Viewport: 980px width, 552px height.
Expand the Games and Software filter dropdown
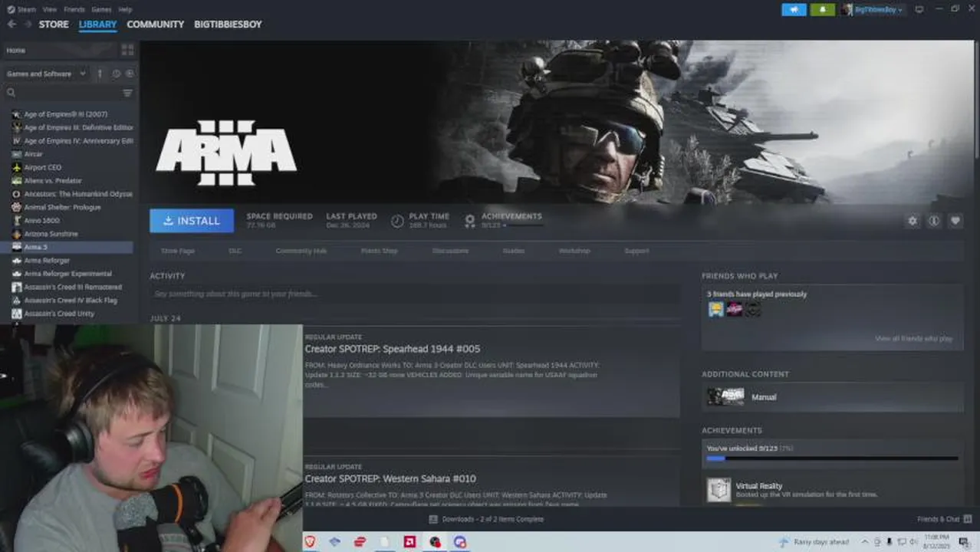click(46, 74)
